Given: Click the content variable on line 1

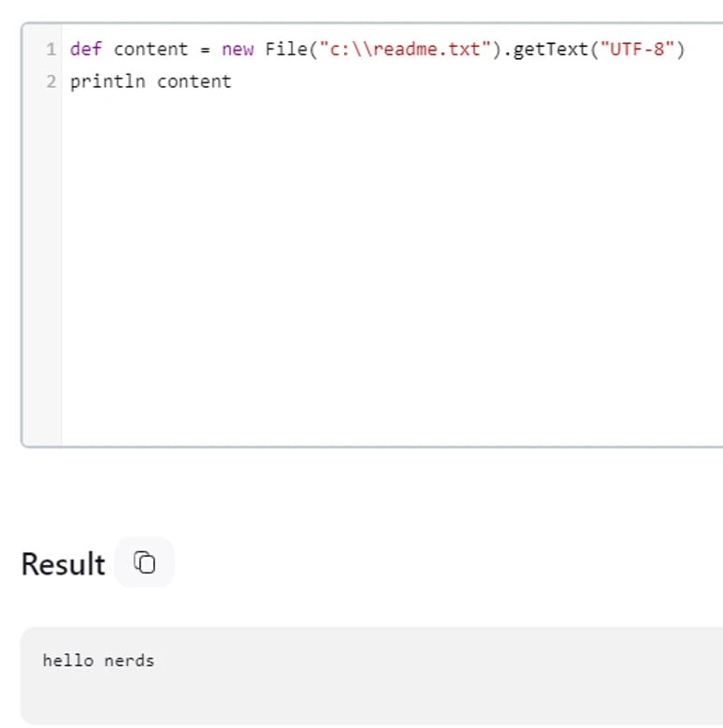Looking at the screenshot, I should 151,50.
